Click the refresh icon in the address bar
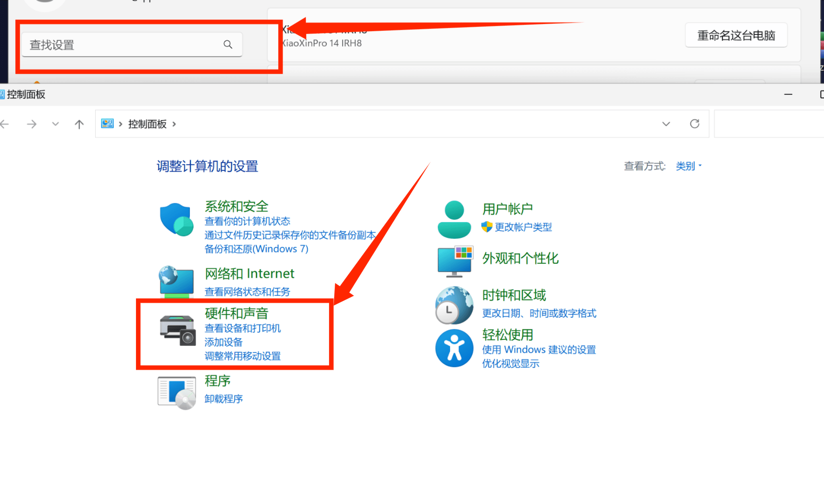 click(694, 124)
